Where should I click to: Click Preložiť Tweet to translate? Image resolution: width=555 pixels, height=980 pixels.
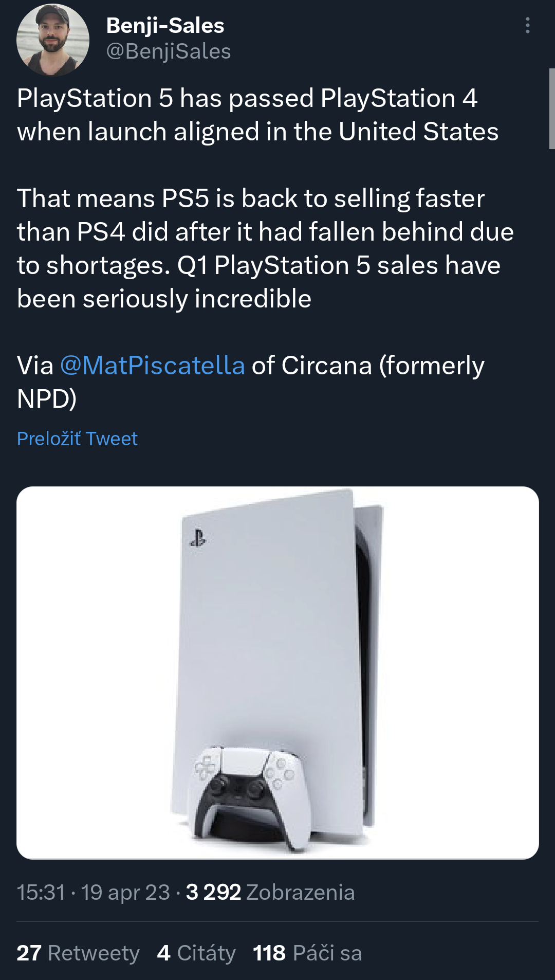pyautogui.click(x=77, y=439)
